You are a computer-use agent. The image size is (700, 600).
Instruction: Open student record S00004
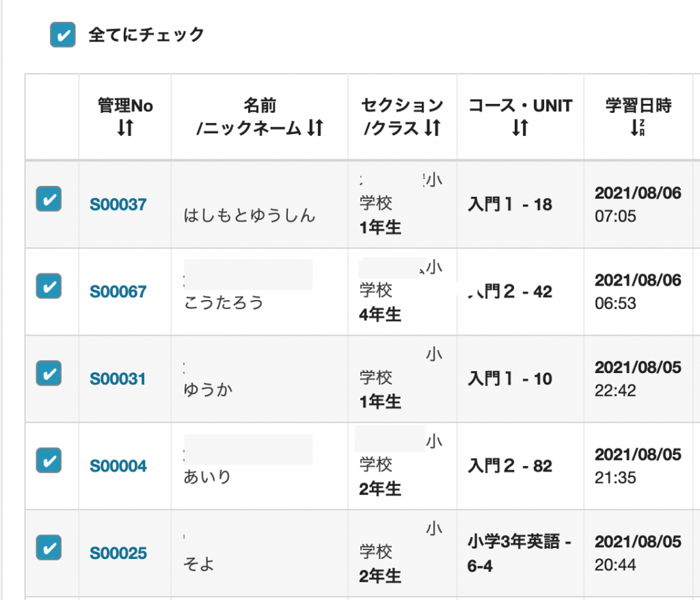[x=118, y=466]
